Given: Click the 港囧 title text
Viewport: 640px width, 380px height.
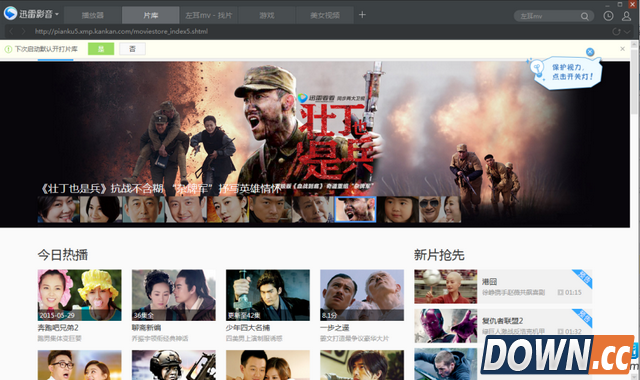Looking at the screenshot, I should (x=489, y=282).
